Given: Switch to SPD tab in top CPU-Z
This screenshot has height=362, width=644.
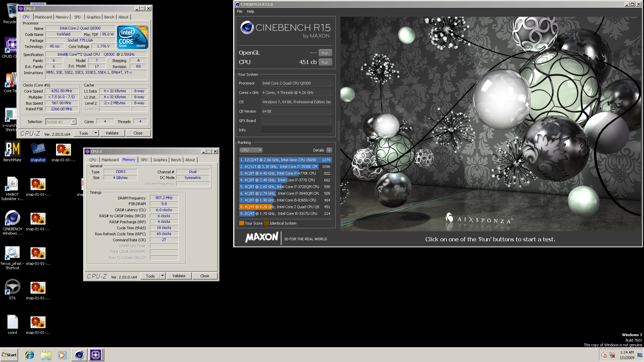Looking at the screenshot, I should pos(77,17).
